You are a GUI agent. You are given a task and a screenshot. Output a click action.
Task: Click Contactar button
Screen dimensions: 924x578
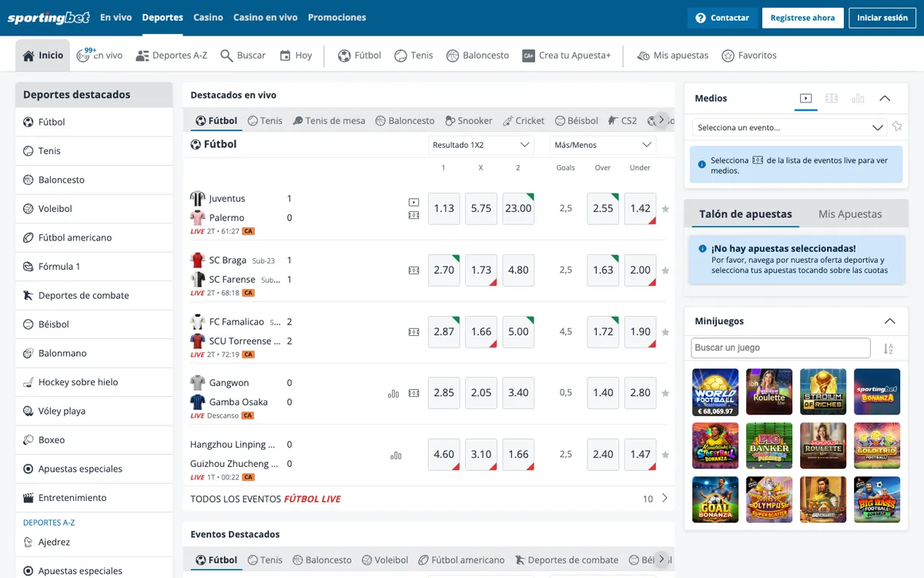tap(722, 18)
